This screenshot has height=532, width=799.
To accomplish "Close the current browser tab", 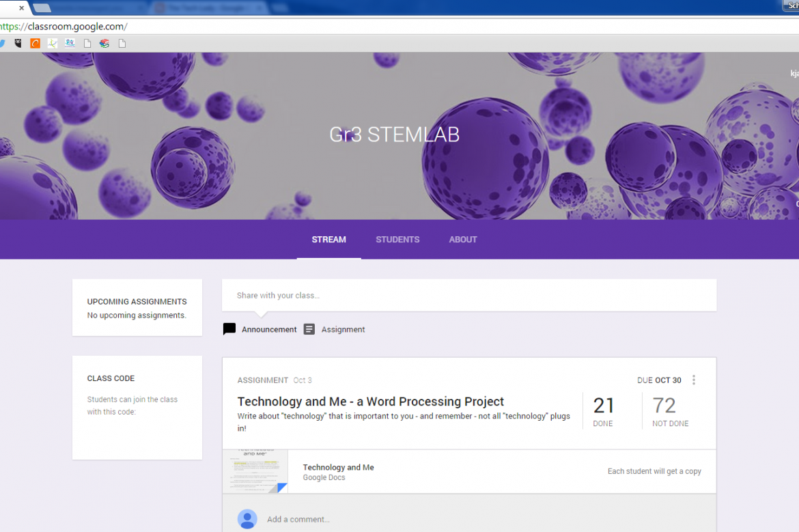I will 21,8.
